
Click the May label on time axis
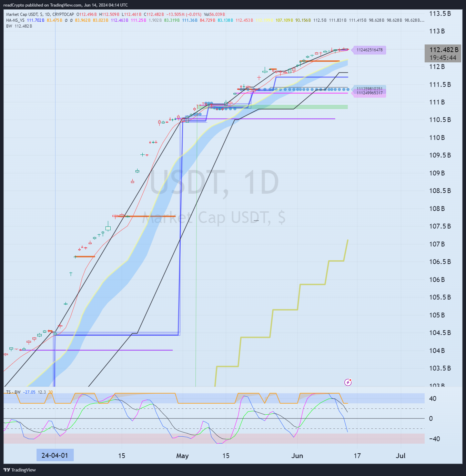[x=182, y=456]
